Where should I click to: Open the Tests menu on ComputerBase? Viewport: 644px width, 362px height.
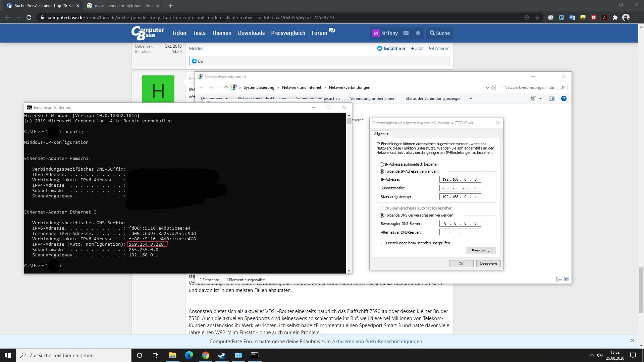point(199,33)
